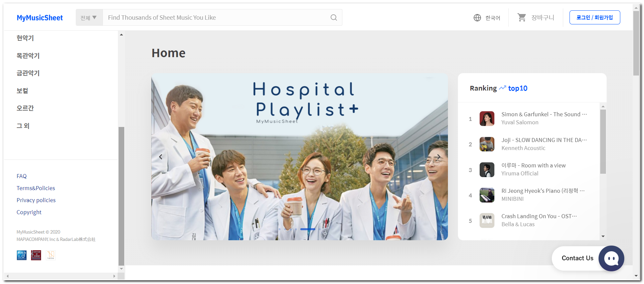Click ranking list scroll up arrow
Image resolution: width=644 pixels, height=284 pixels.
click(x=603, y=107)
